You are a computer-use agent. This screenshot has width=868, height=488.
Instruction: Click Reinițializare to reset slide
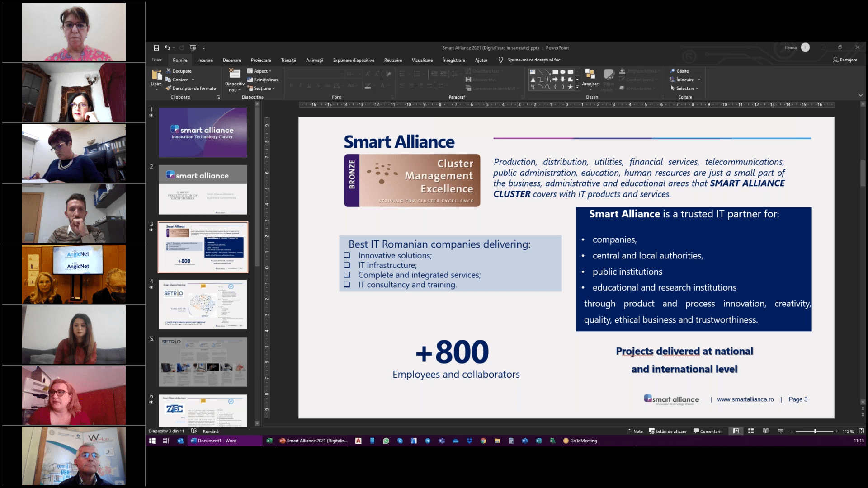pos(263,80)
